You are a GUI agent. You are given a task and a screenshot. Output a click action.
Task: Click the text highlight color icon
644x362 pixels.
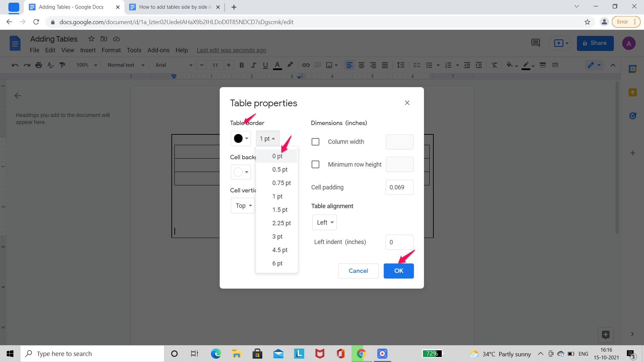click(x=290, y=65)
